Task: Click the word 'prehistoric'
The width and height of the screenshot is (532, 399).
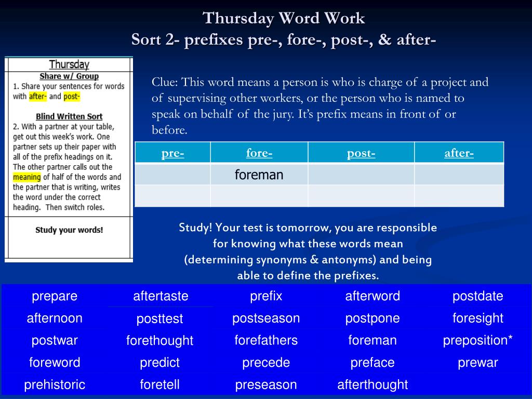Action: point(55,384)
